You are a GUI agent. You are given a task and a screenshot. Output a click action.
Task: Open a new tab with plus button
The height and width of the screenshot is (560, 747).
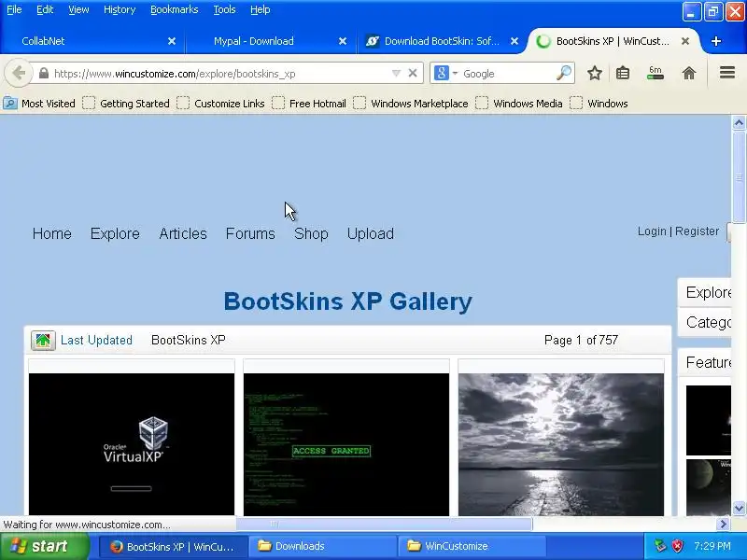[x=715, y=41]
